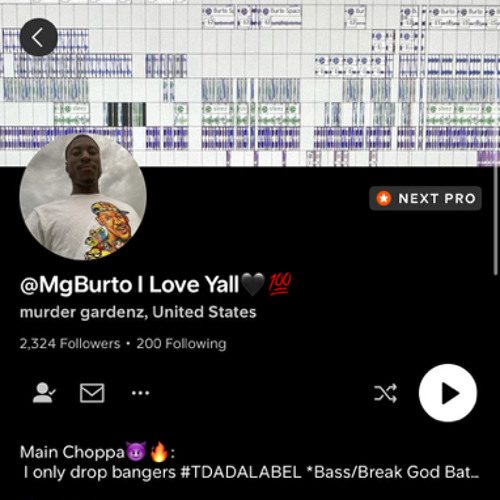This screenshot has height=500, width=500.
Task: Click the vertical scrollbar on right edge
Action: (x=496, y=220)
